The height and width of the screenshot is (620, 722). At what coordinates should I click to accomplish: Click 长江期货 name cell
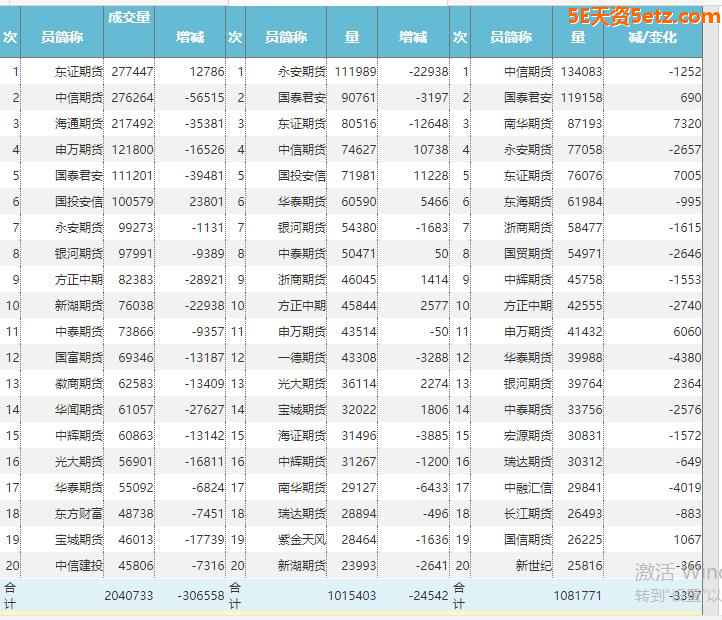(x=527, y=514)
